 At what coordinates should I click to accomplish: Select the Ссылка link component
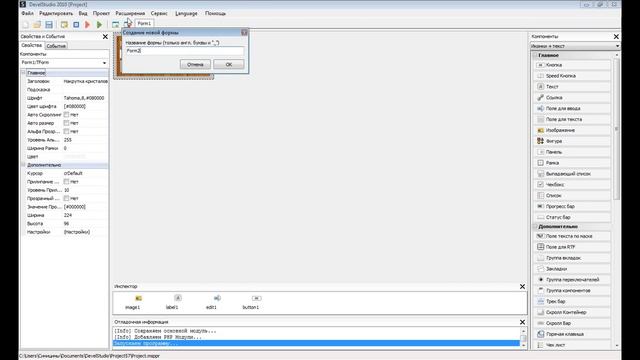click(x=572, y=98)
